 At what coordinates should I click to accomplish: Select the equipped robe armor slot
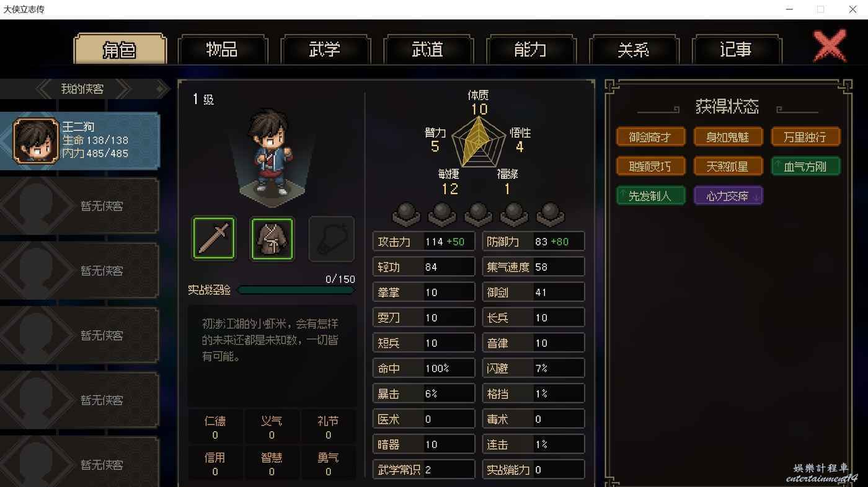coord(272,238)
